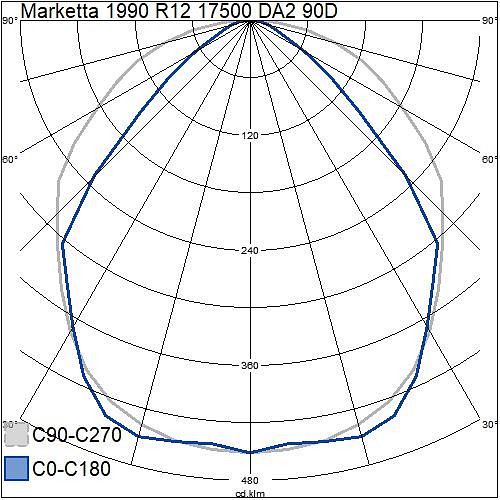Click the chart title Marketta 1990 R12 17500 DA2 90D
This screenshot has width=500, height=500.
pos(179,10)
